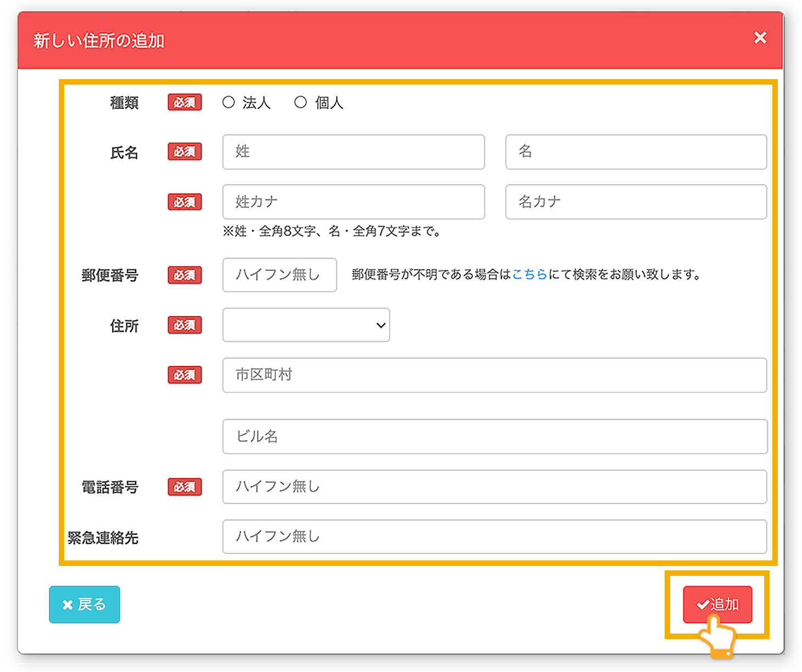The width and height of the screenshot is (802, 672).
Task: Click the 戻る button to go back
Action: [x=84, y=604]
